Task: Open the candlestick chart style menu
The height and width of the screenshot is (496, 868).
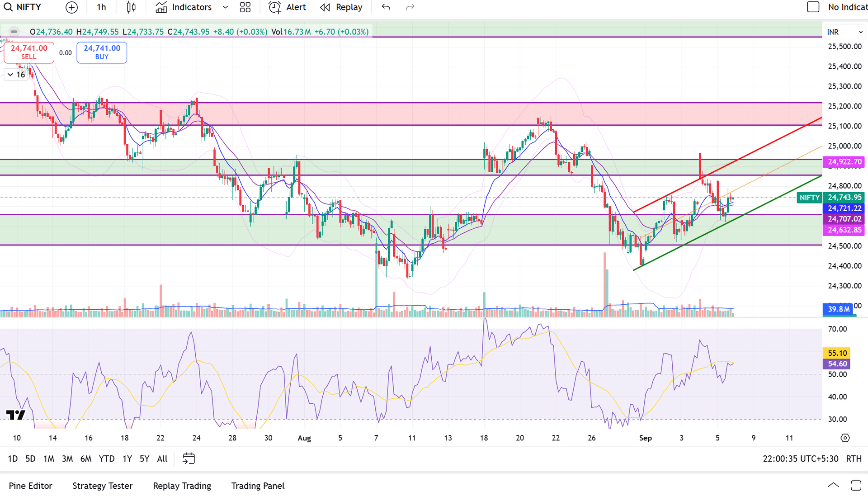Action: pos(131,7)
